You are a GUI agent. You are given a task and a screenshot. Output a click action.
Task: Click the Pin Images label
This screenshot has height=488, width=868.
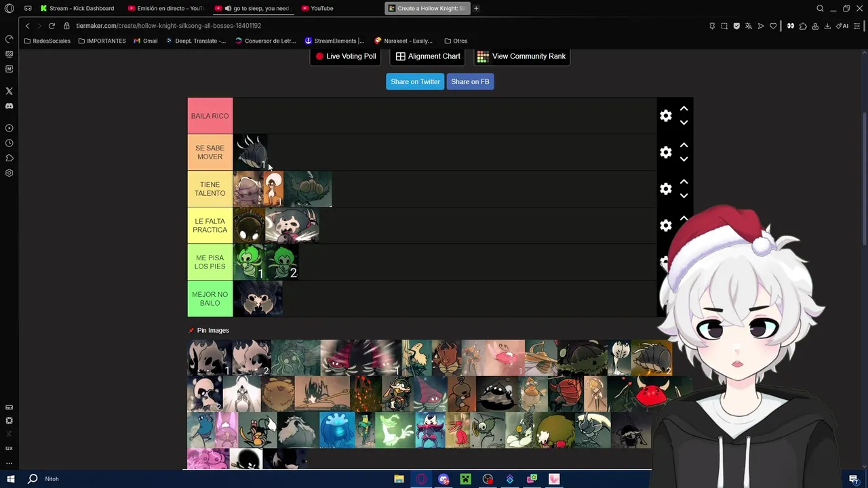click(213, 330)
